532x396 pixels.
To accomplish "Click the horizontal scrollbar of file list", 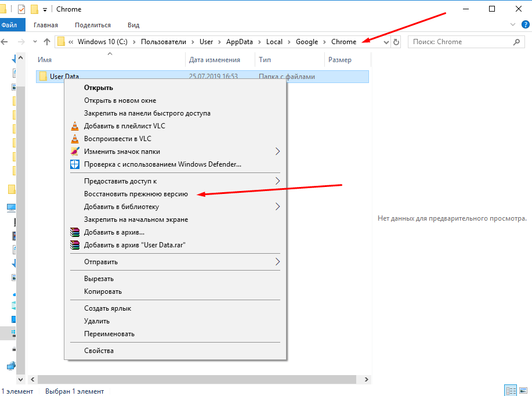I will (197, 379).
